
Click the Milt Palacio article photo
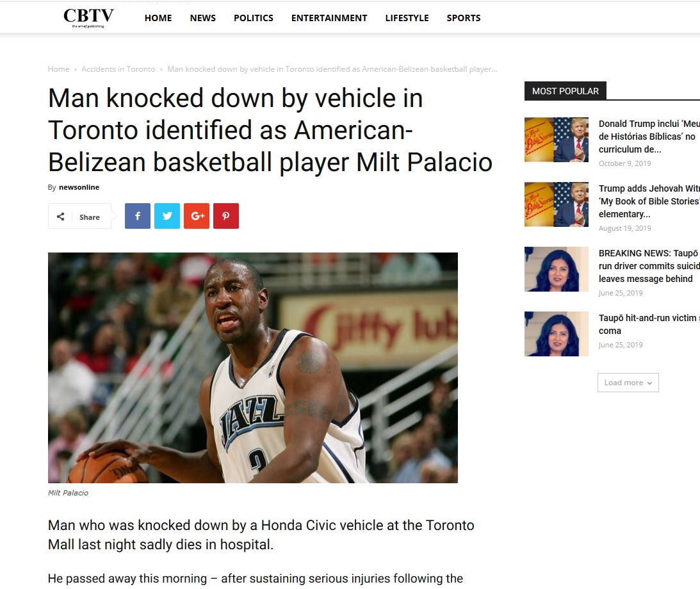tap(253, 367)
